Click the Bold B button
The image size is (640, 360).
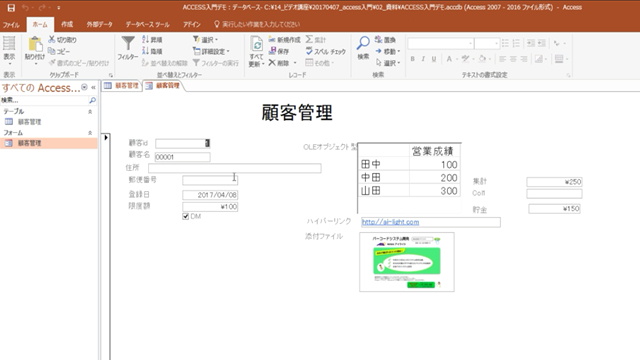coord(413,59)
